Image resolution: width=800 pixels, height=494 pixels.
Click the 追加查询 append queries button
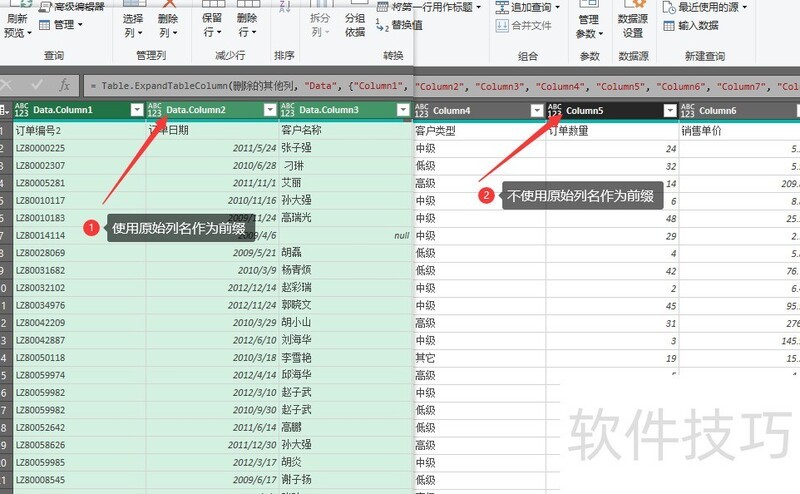pyautogui.click(x=528, y=7)
